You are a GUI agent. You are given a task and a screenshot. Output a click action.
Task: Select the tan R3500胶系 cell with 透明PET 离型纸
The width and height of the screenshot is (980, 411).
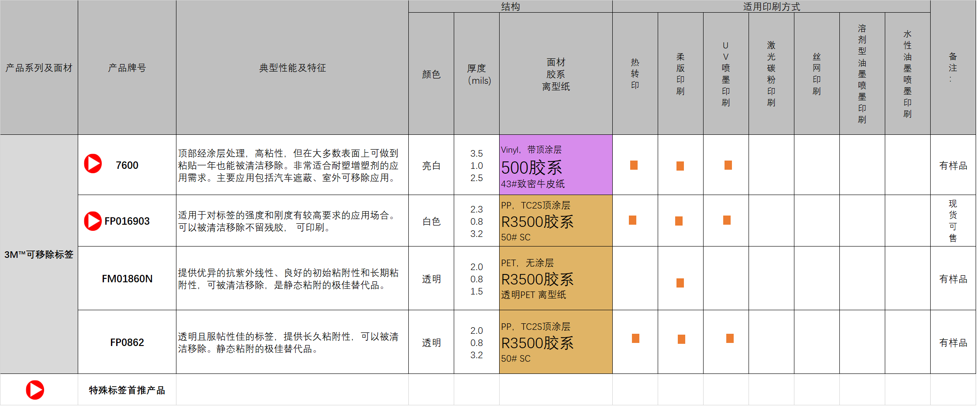pos(556,278)
